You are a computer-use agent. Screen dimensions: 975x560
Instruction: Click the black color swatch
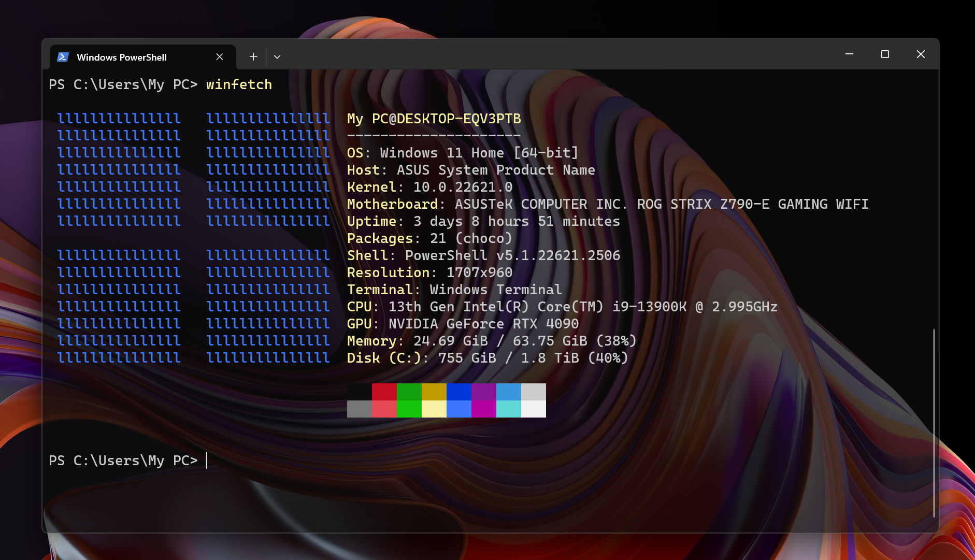[360, 392]
